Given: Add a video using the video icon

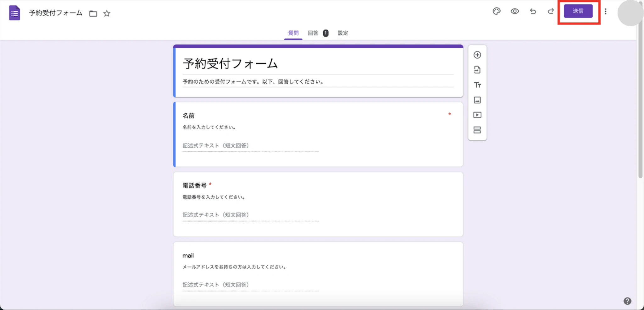Looking at the screenshot, I should click(477, 115).
